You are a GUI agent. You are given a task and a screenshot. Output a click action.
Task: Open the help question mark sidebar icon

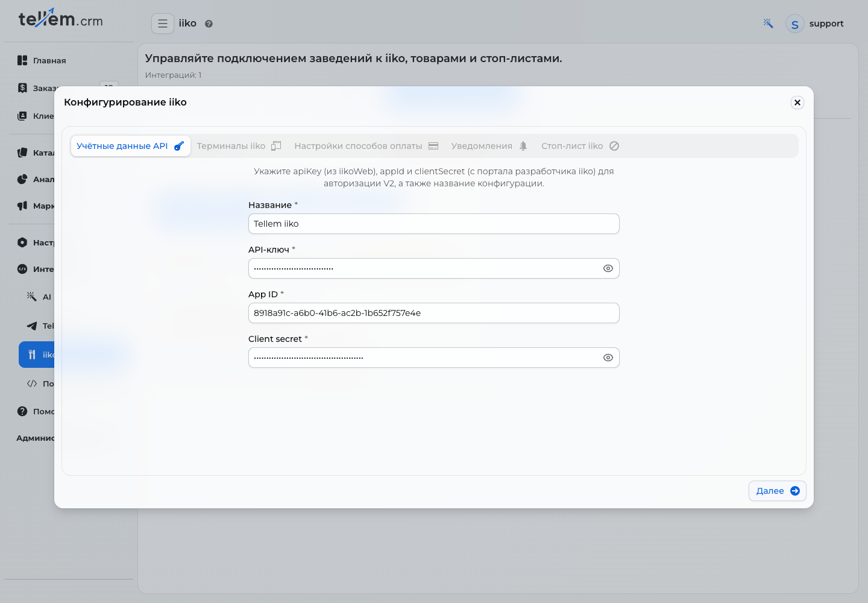22,411
